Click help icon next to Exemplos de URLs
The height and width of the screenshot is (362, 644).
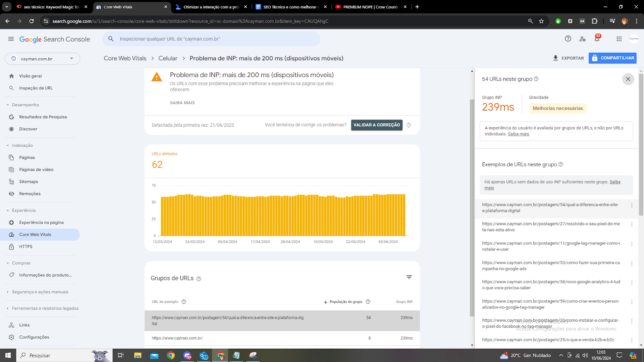[561, 164]
